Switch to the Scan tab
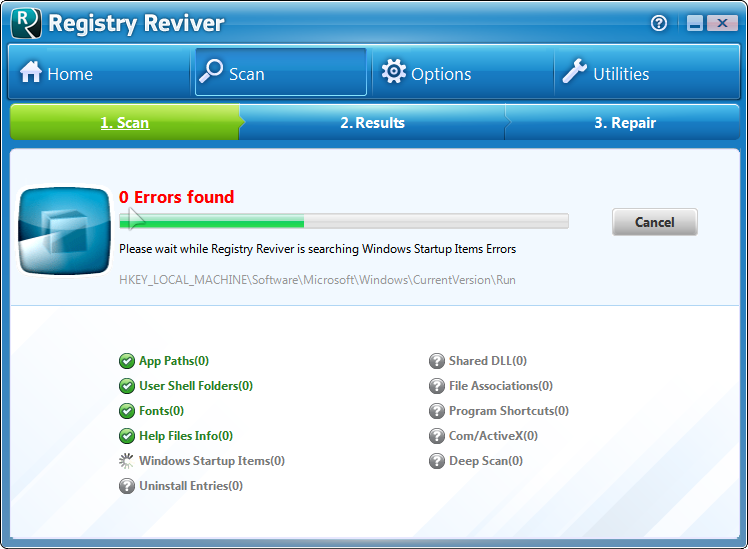The image size is (748, 549). [x=281, y=72]
